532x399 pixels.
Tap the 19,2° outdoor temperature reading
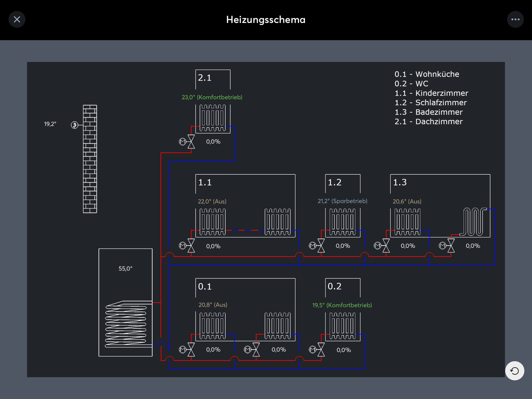tap(50, 124)
